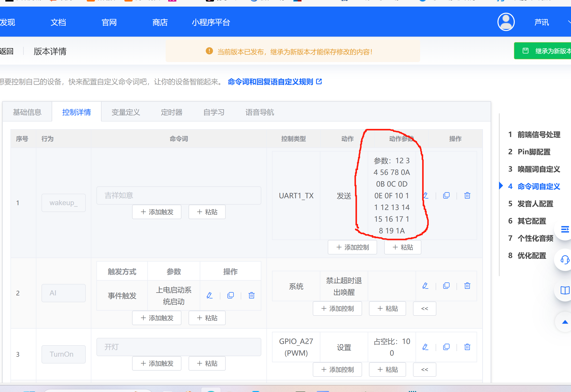Screen dimensions: 571x392
Task: Switch to the 变量定义 tab
Action: point(126,112)
